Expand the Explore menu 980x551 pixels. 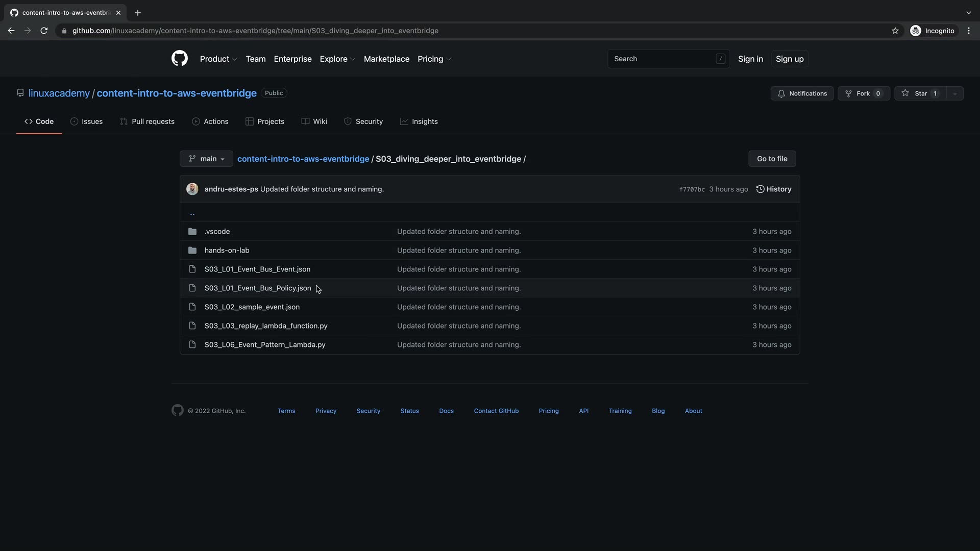coord(337,59)
